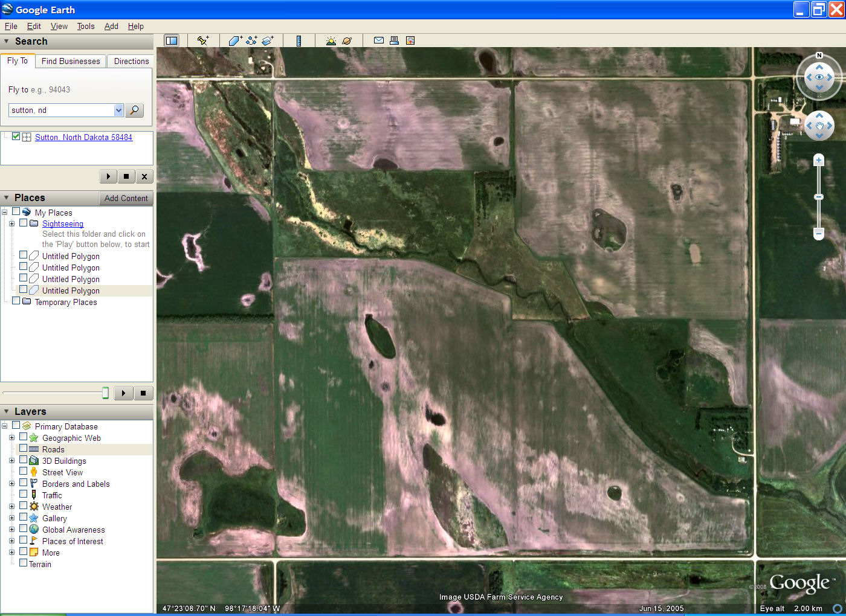This screenshot has height=616, width=846.
Task: Enable the 3D Buildings layer checkbox
Action: (23, 460)
